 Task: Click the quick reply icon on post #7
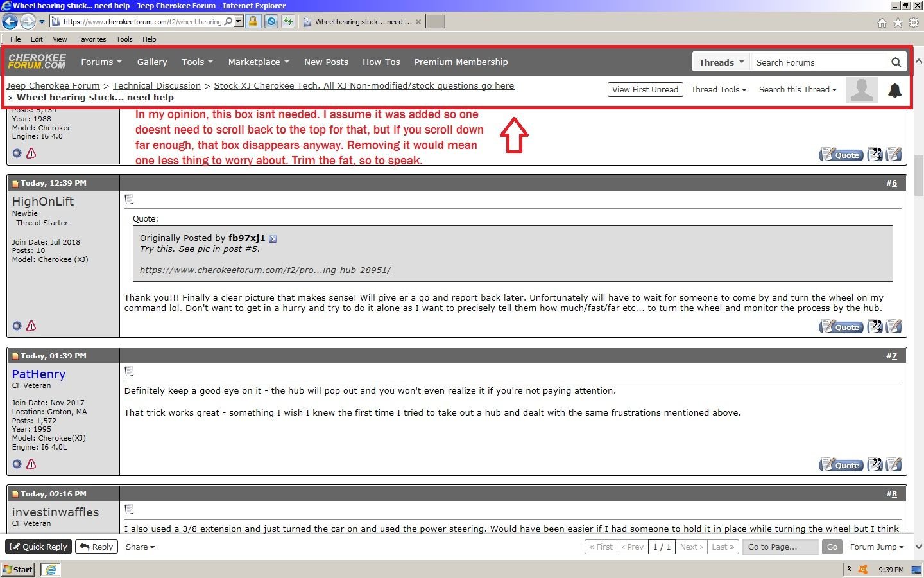click(x=894, y=465)
